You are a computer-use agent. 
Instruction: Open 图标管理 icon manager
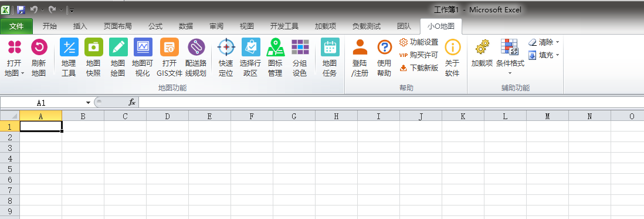point(276,58)
